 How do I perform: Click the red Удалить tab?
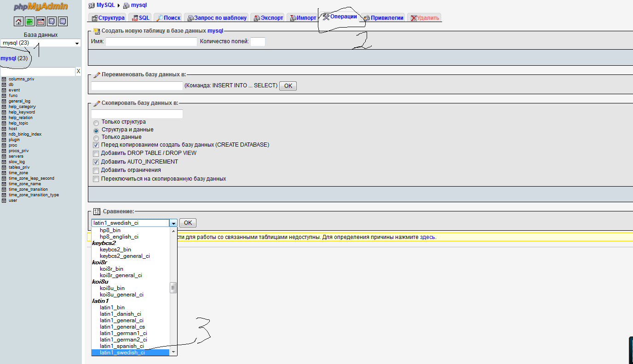click(424, 18)
